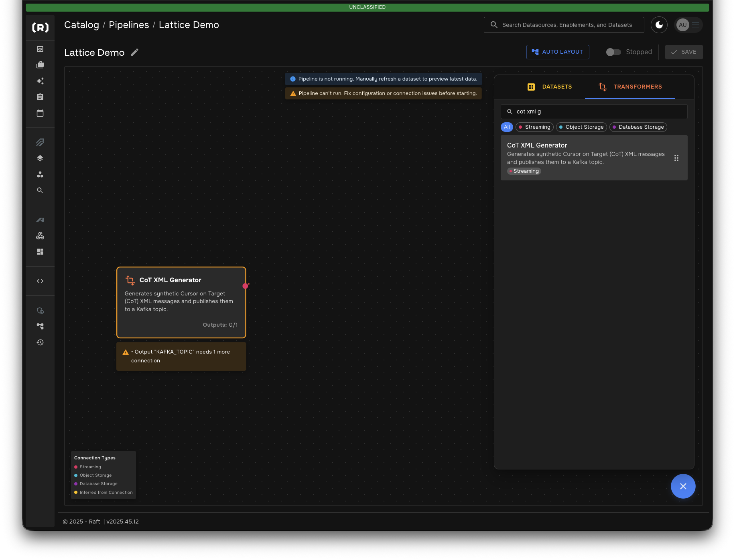This screenshot has width=735, height=560.
Task: Select the All filter chip
Action: (x=507, y=127)
